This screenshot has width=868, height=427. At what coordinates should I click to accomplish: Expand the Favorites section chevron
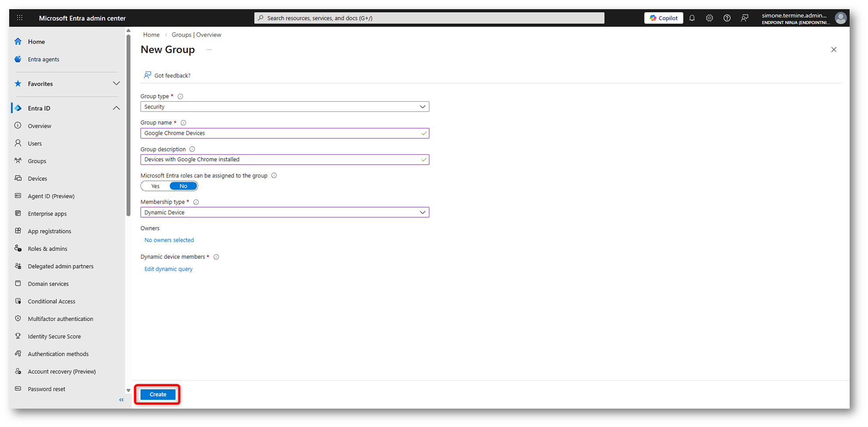pos(116,84)
